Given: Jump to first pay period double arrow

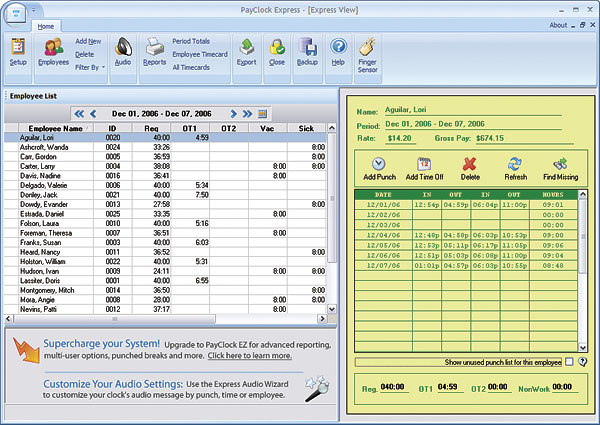Looking at the screenshot, I should 79,114.
